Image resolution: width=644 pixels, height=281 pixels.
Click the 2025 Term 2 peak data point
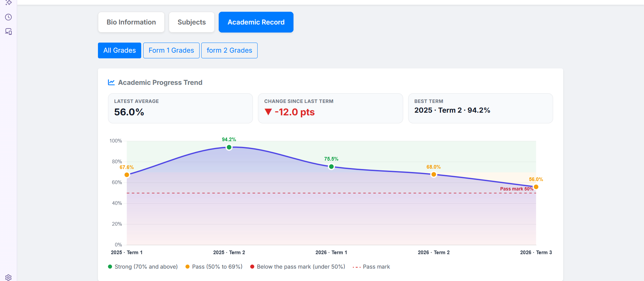(229, 147)
